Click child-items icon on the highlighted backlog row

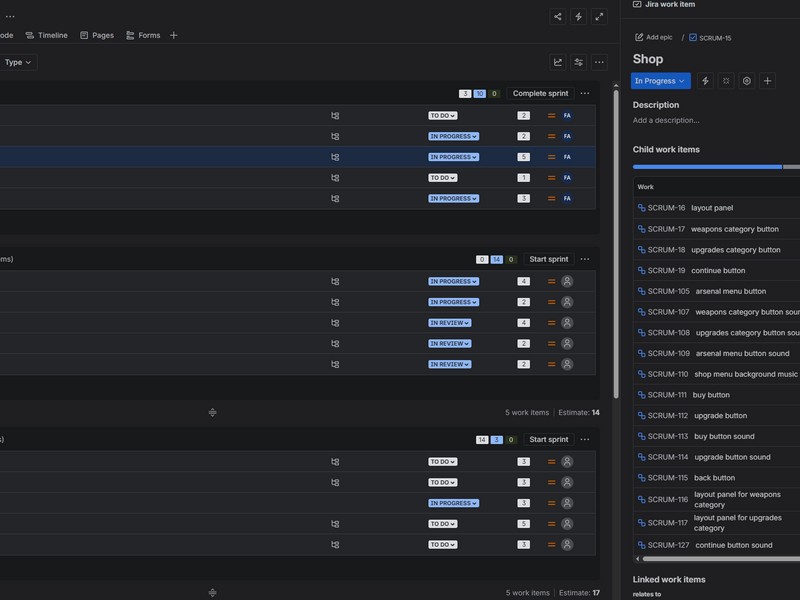click(335, 157)
